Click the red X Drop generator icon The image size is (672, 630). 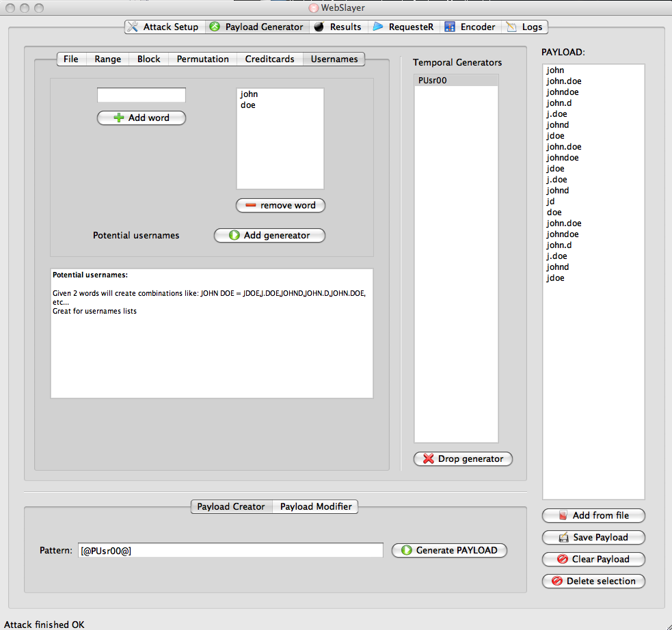click(428, 458)
